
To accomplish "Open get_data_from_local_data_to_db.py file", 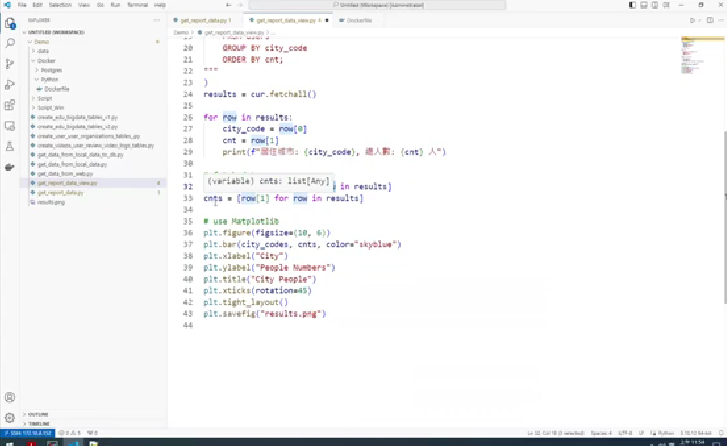I will [80, 155].
